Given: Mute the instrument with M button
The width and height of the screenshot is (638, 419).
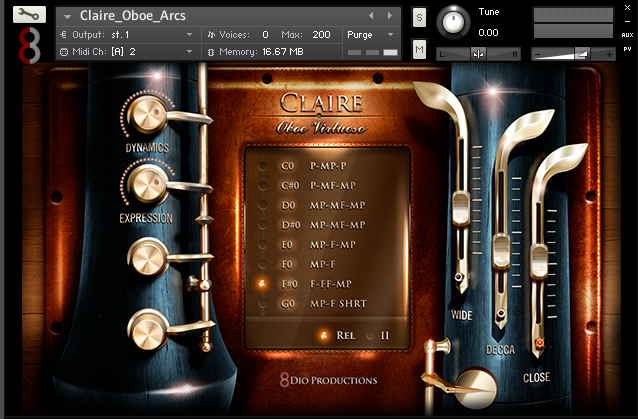Looking at the screenshot, I should 419,50.
